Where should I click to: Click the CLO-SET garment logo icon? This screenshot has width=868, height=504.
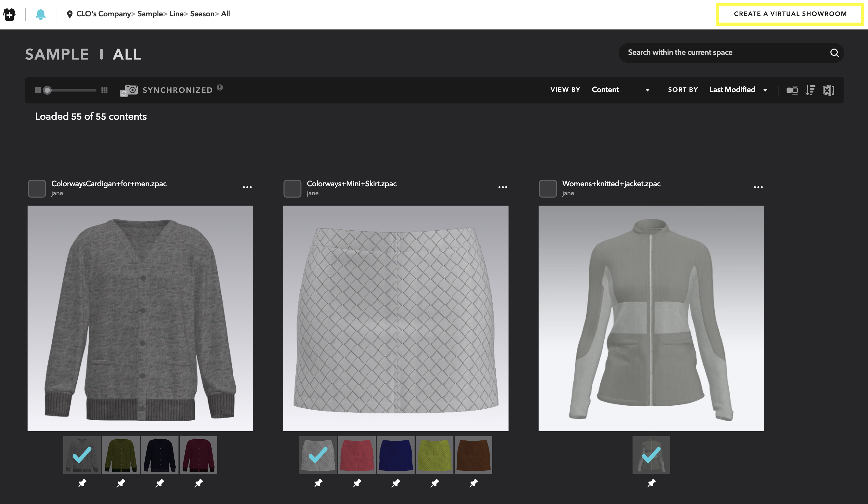coord(9,14)
